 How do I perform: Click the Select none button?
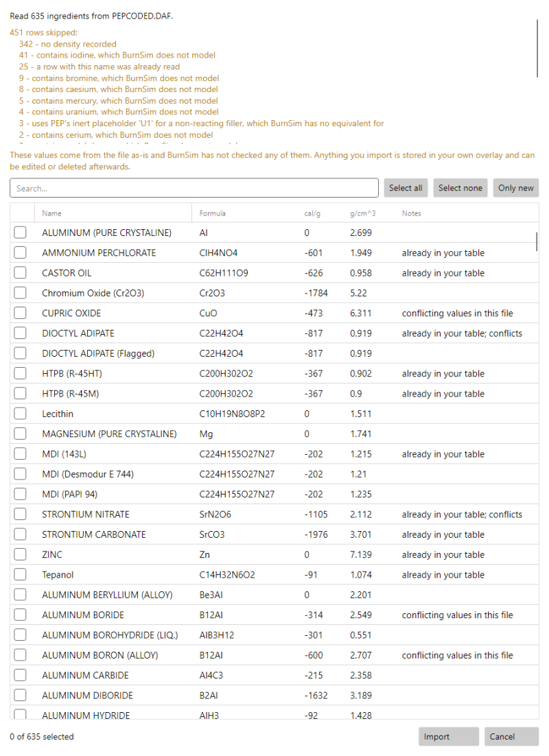click(460, 188)
